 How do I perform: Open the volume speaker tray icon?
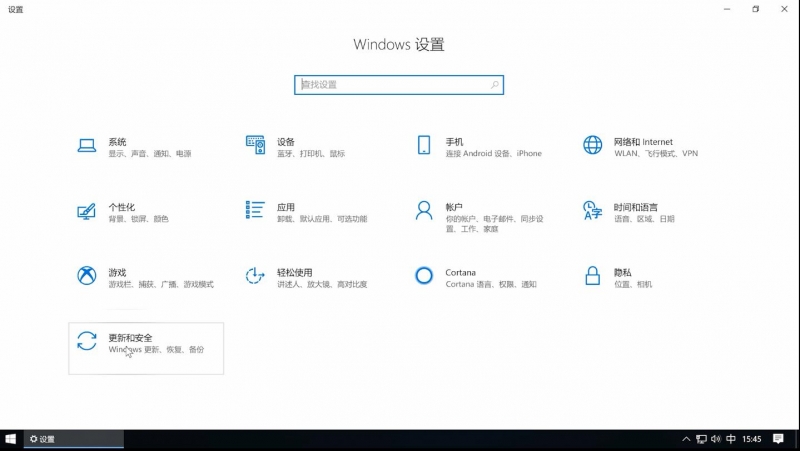(x=716, y=439)
